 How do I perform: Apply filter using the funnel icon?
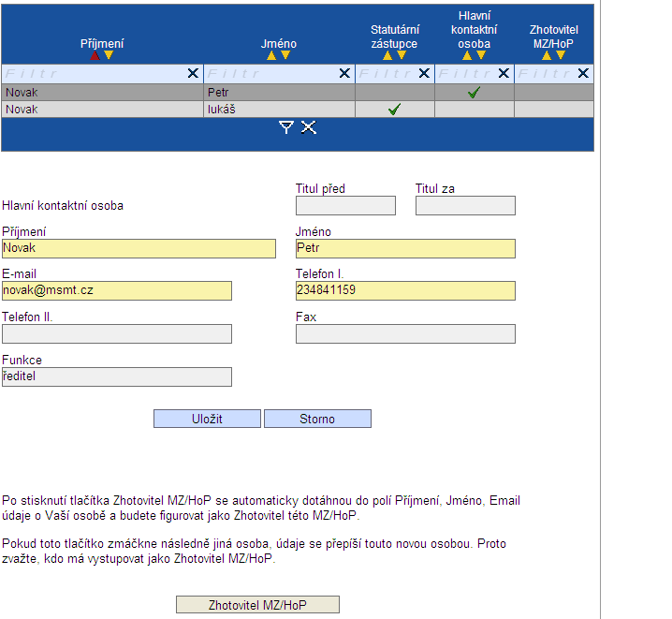coord(286,127)
